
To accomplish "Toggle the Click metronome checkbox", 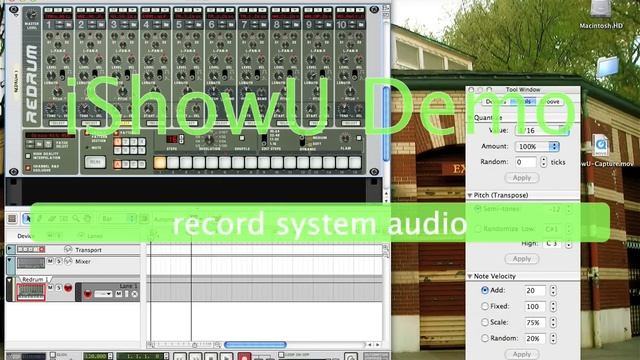I will [53, 355].
